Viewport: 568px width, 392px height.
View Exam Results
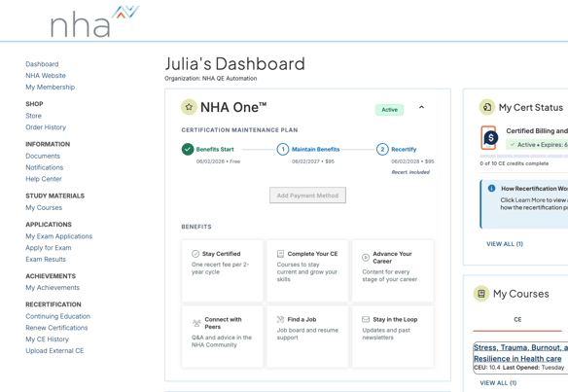(x=46, y=260)
